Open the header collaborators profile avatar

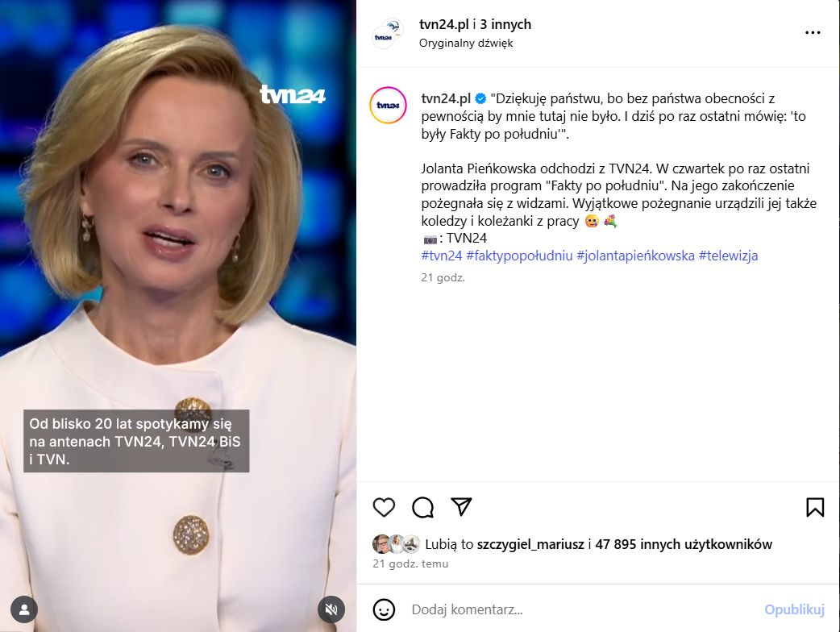coord(387,33)
